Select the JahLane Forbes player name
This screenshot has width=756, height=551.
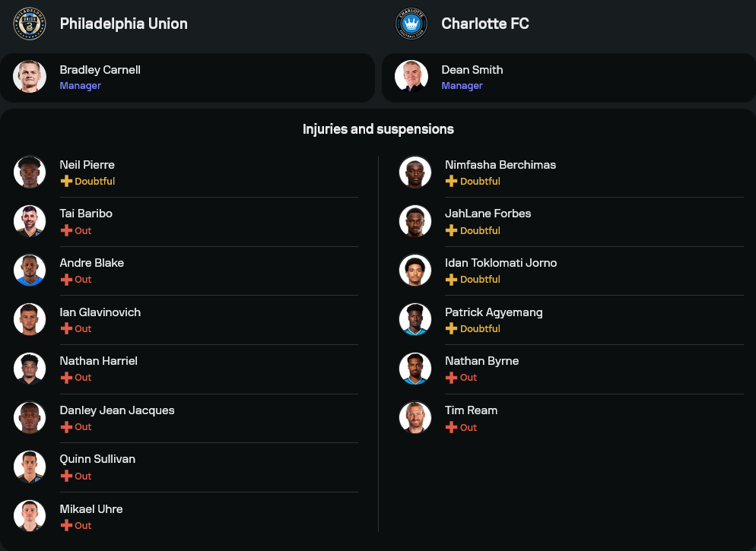click(488, 214)
